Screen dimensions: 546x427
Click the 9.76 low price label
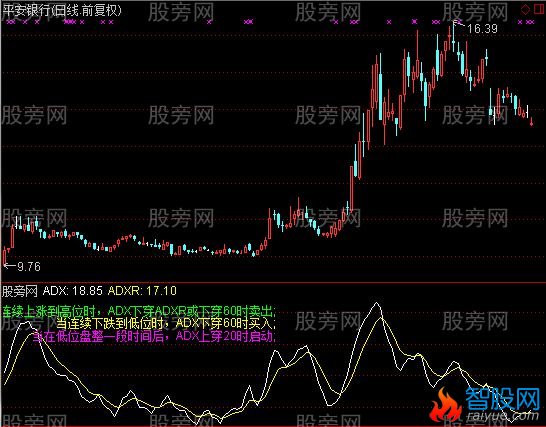tap(29, 267)
